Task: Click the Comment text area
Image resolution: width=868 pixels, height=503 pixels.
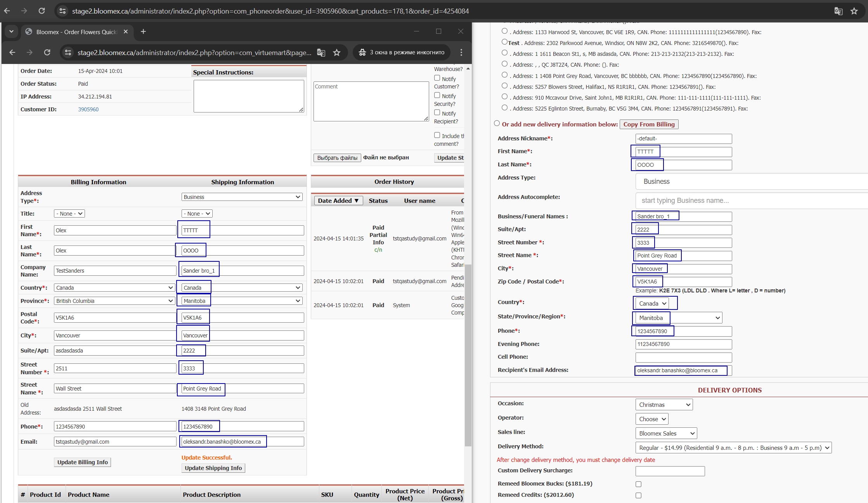Action: coord(371,101)
